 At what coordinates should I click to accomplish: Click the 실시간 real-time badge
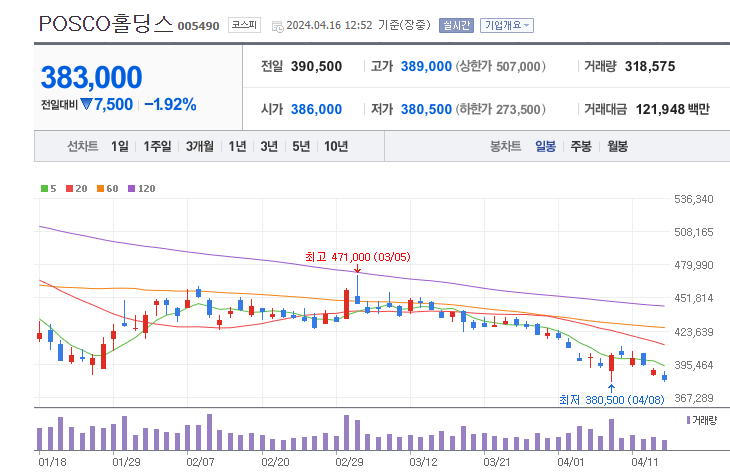pyautogui.click(x=456, y=25)
